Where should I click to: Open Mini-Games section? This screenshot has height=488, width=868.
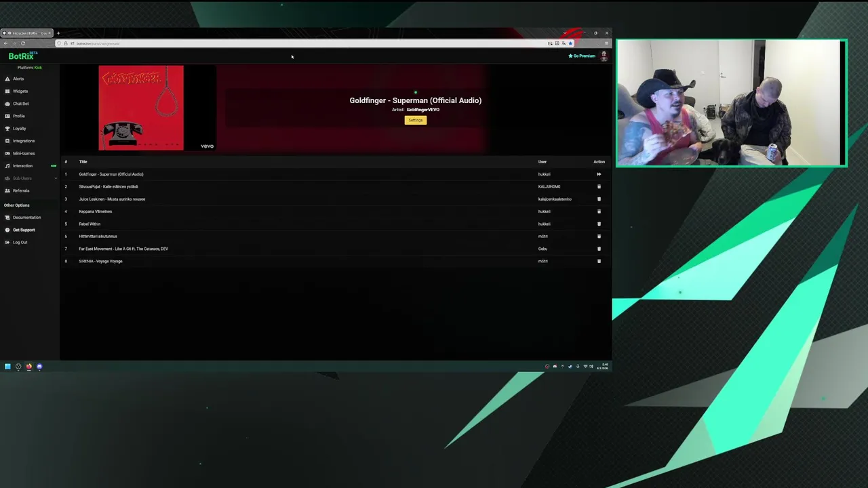(x=24, y=153)
